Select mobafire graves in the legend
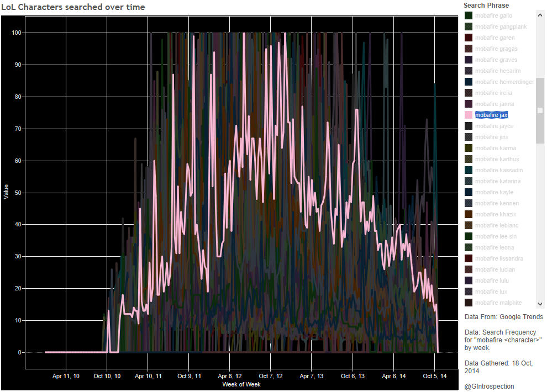This screenshot has width=547, height=392. point(496,60)
